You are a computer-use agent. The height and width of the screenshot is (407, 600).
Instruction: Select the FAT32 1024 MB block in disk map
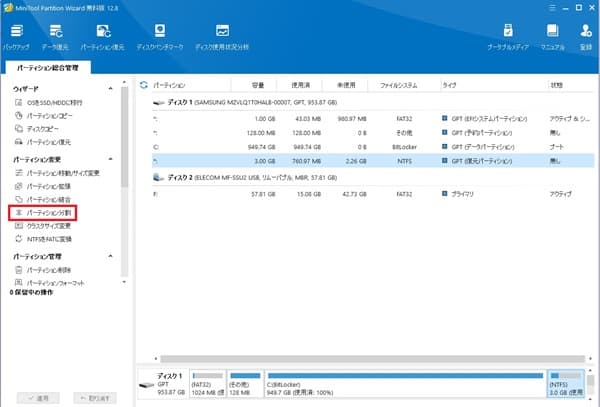[208, 384]
